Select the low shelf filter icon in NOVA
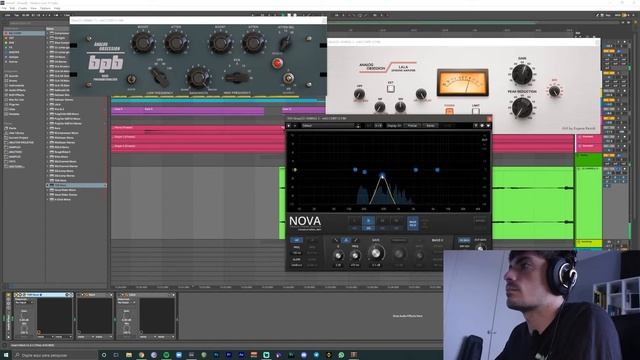 [x=336, y=240]
